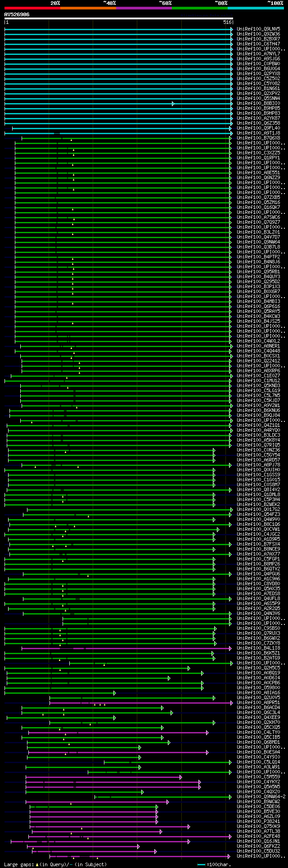Click UniRef100_C4WXL2 hit name

click(x=258, y=341)
